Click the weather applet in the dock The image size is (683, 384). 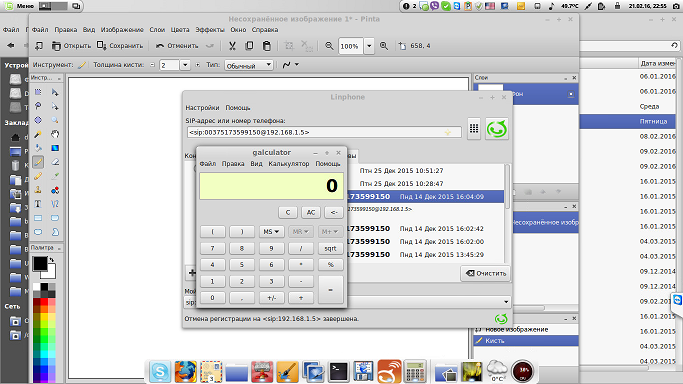497,371
